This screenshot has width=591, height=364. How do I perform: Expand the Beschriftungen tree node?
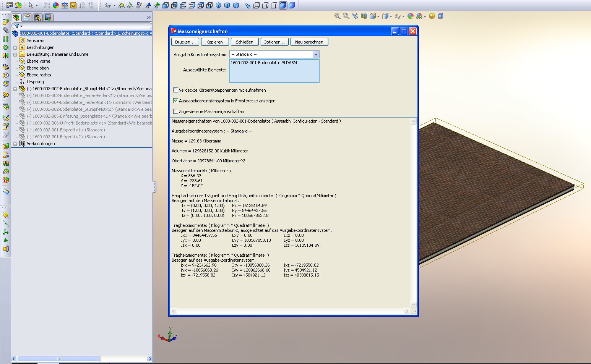(x=15, y=48)
